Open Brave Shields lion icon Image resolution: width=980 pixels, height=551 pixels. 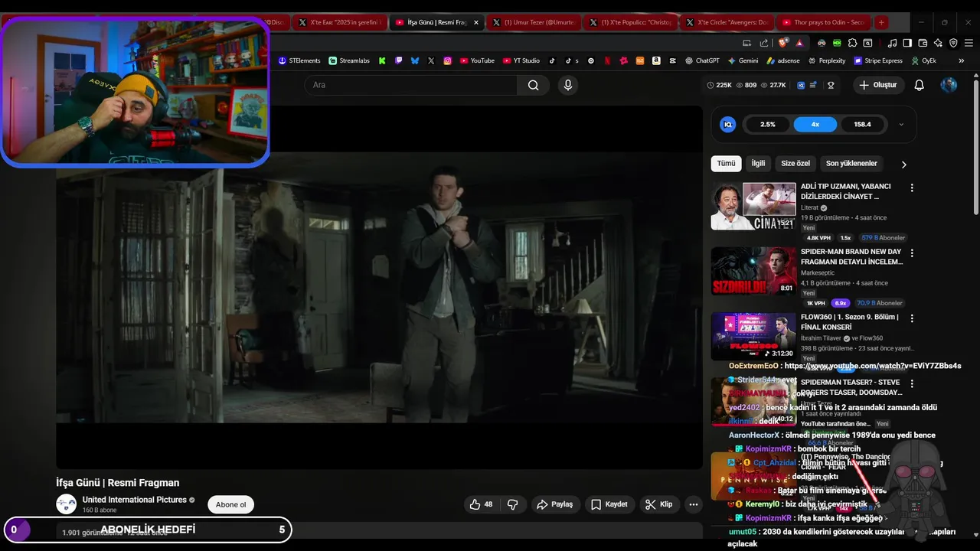(x=782, y=43)
